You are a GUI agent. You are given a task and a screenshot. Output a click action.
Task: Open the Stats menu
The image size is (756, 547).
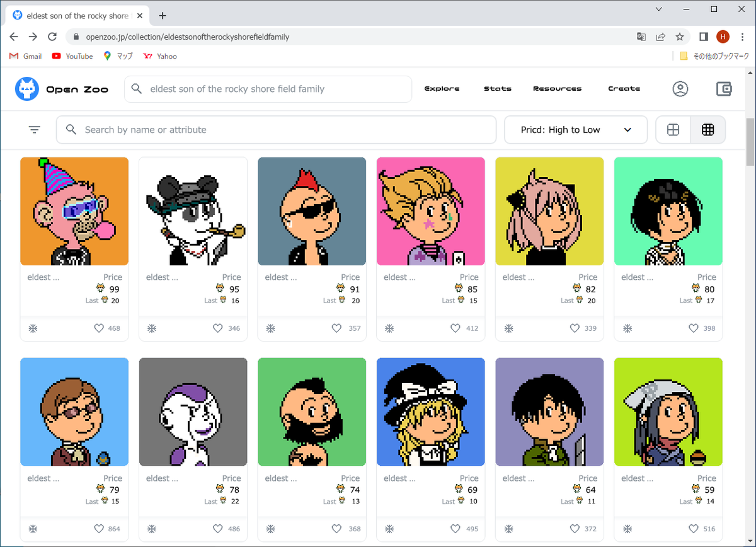click(x=498, y=89)
